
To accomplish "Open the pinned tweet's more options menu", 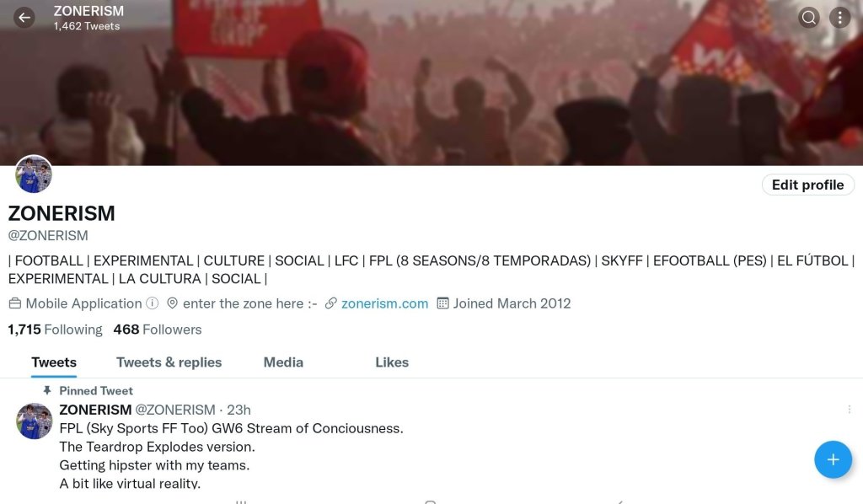I will 850,410.
